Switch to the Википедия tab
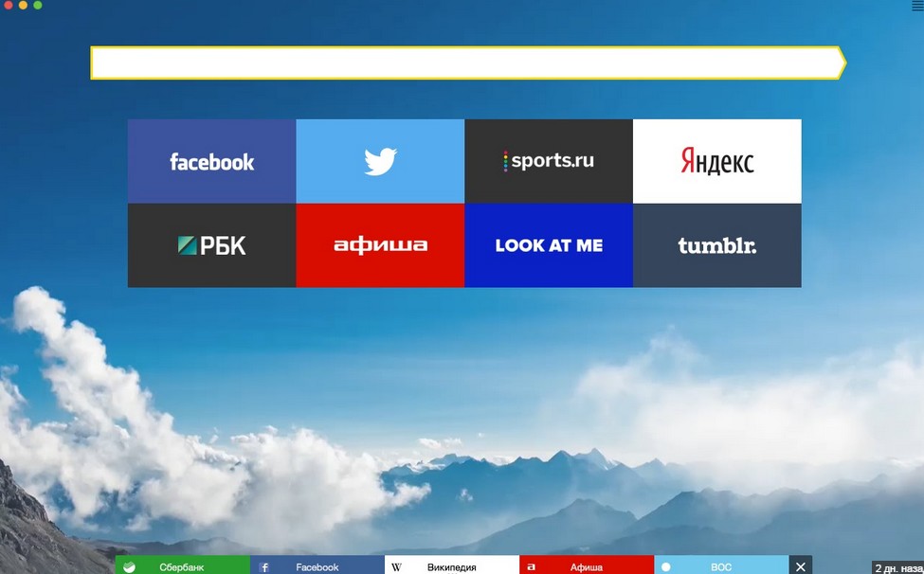 [452, 565]
